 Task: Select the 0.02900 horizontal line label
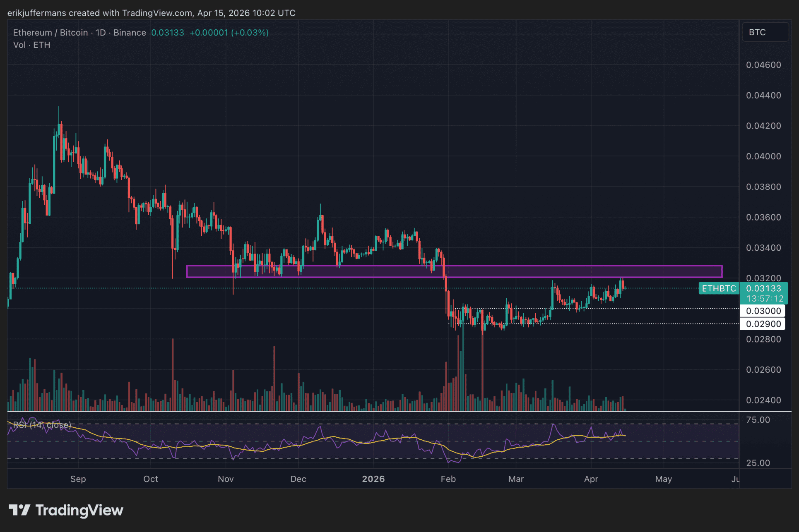(763, 324)
